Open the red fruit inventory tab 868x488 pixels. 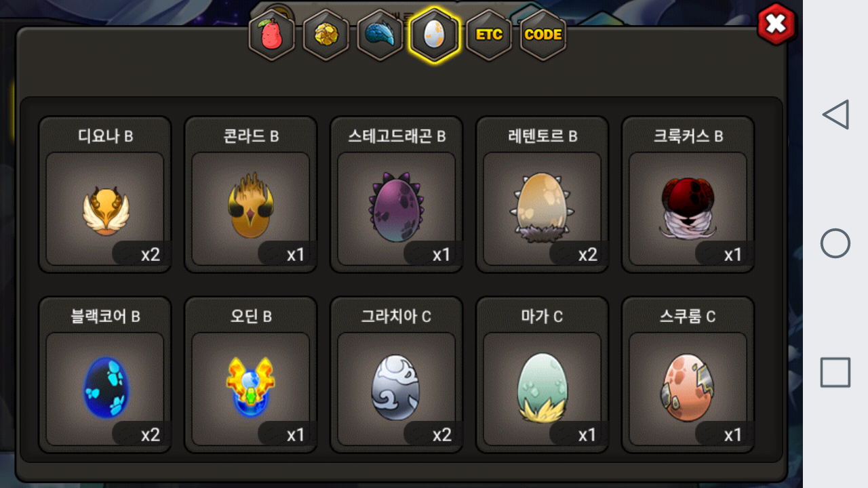[271, 35]
